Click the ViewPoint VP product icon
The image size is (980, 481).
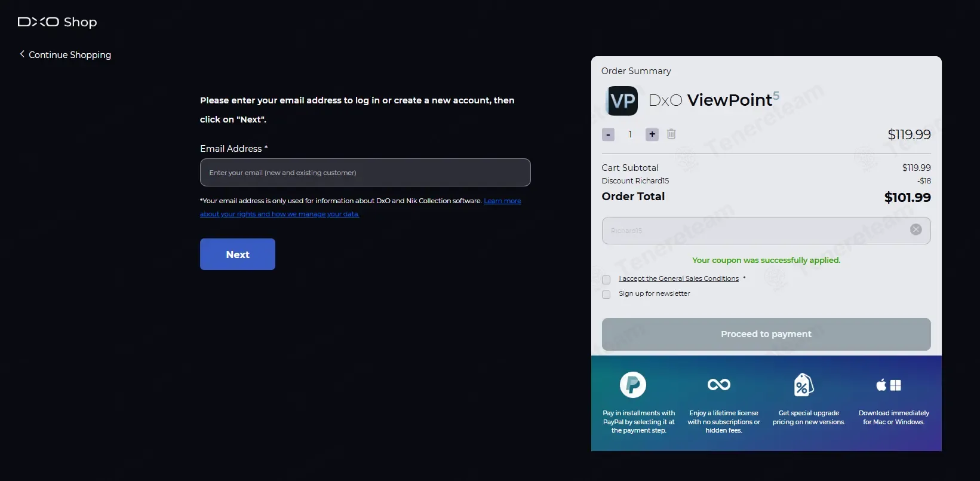pos(622,100)
